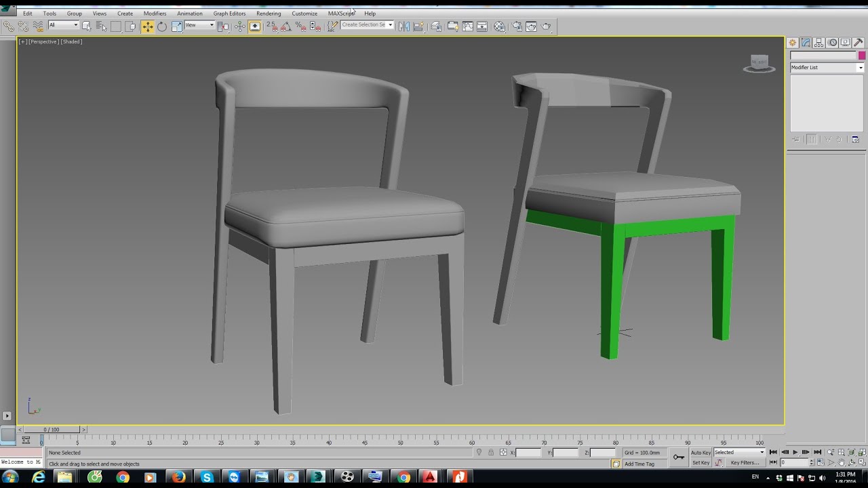
Task: Open the Layer Manager icon
Action: tap(436, 26)
